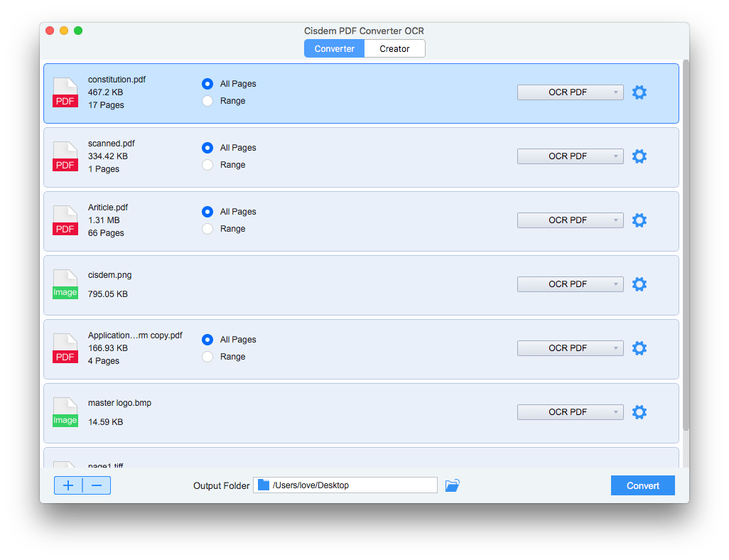Click the Output Folder label
This screenshot has width=729, height=560.
point(221,485)
